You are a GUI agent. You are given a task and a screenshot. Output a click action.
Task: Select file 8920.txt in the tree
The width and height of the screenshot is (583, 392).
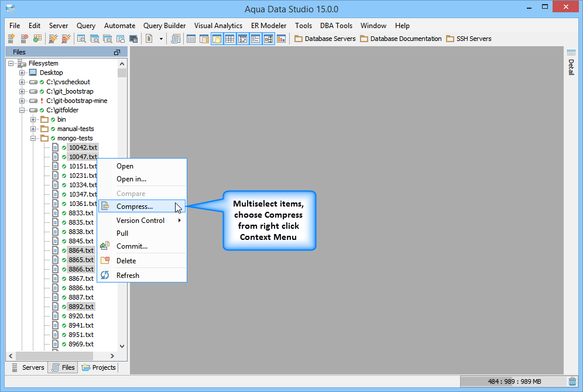pos(81,316)
